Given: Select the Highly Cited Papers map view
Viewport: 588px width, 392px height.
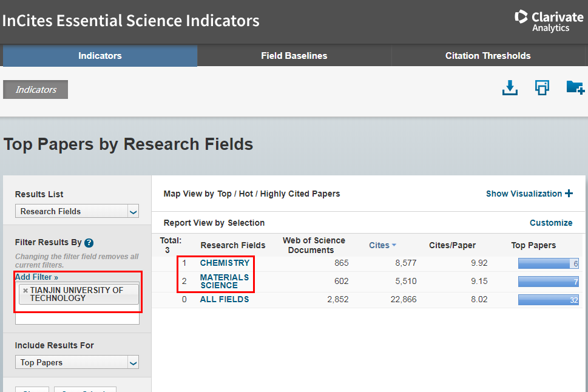Looking at the screenshot, I should 300,194.
